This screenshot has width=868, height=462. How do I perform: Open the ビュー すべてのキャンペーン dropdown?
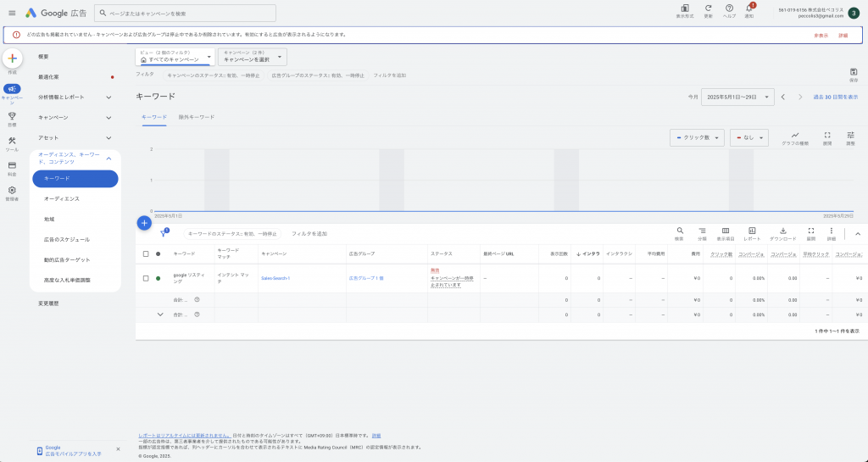[x=175, y=57]
